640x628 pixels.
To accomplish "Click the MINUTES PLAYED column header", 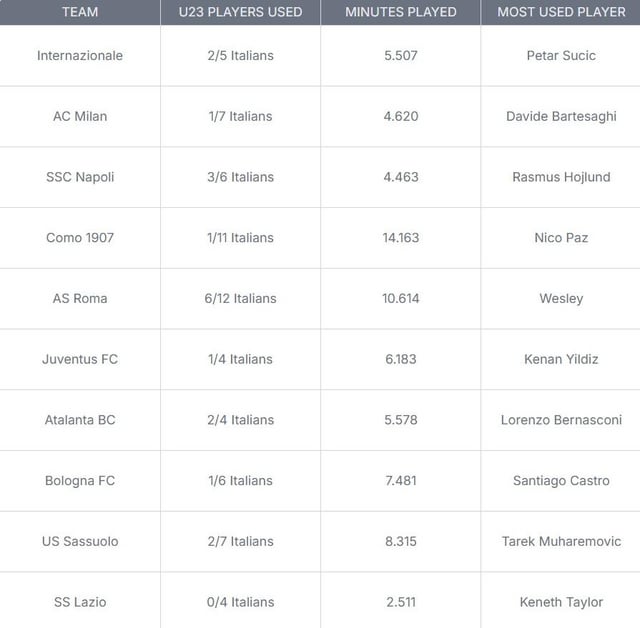I will click(400, 12).
